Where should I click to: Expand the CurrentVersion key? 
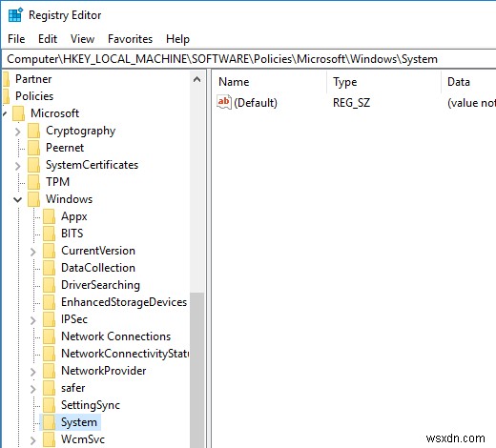tap(33, 252)
